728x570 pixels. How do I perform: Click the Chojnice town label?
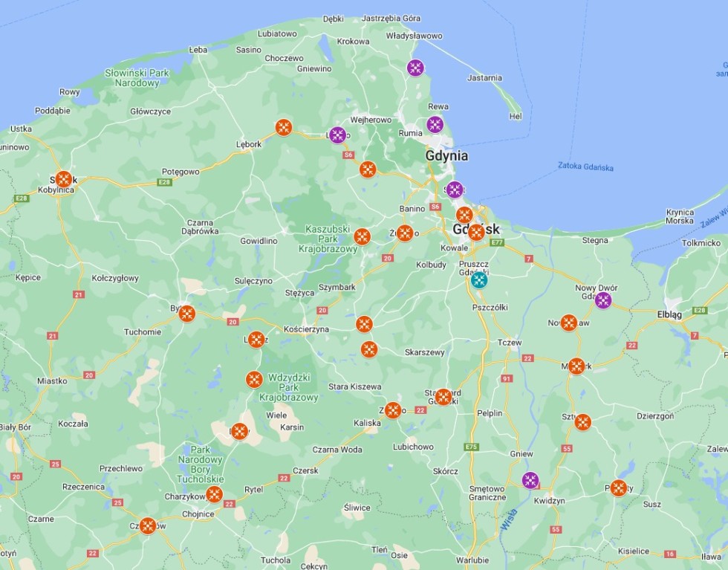click(198, 514)
